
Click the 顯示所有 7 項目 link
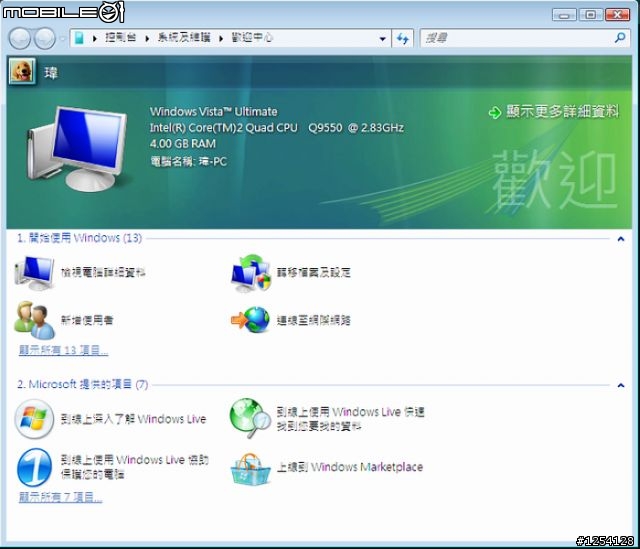pos(60,497)
